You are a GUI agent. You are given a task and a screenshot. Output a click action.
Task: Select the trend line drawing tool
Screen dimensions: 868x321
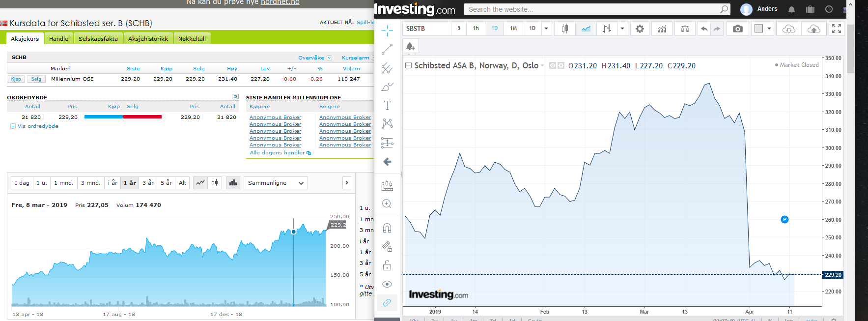pyautogui.click(x=387, y=49)
